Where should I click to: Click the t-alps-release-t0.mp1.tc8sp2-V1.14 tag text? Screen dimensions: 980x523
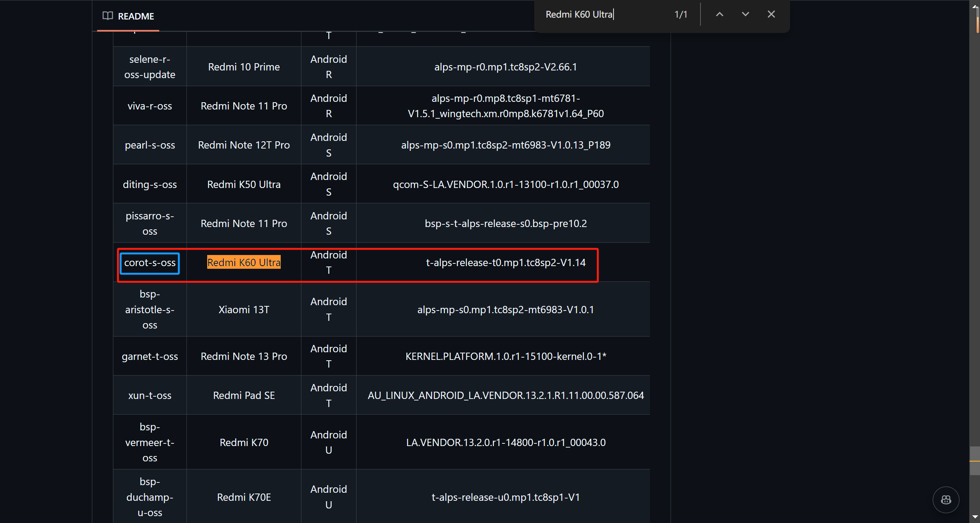506,263
